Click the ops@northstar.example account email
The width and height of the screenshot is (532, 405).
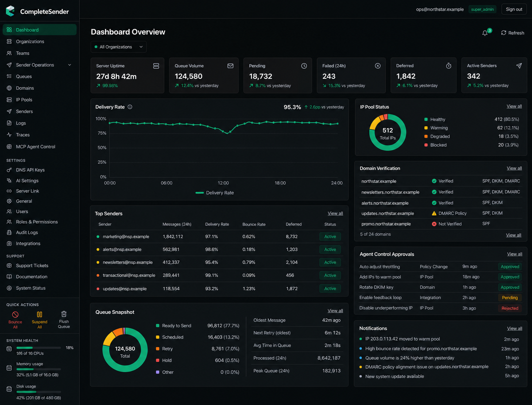pos(440,9)
